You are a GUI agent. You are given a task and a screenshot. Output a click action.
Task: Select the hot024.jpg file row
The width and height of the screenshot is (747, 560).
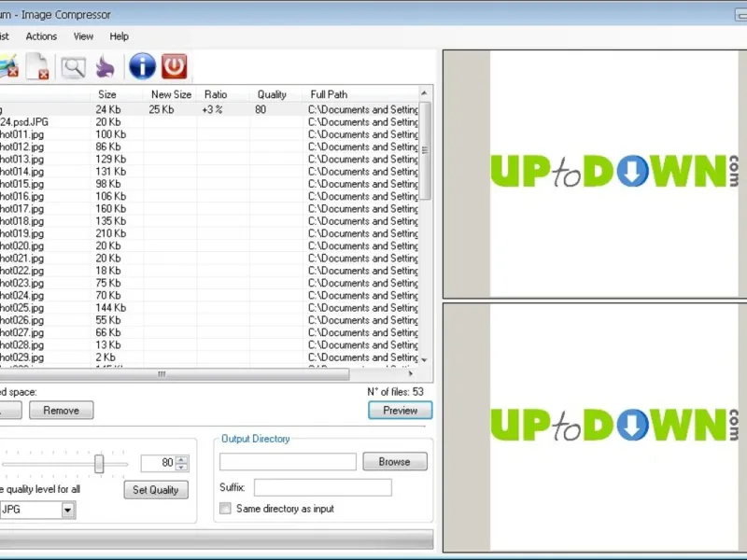tap(209, 295)
